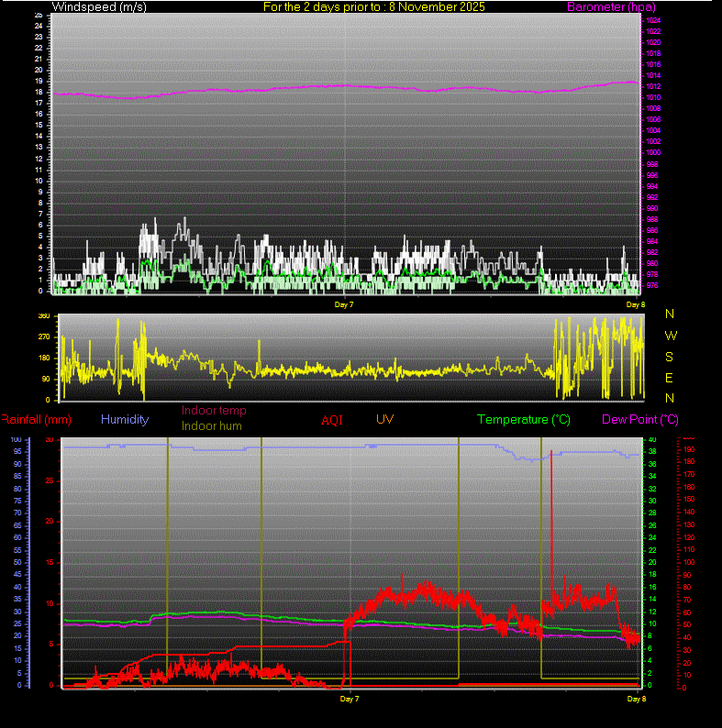
Task: Click Day 8 marker under the windspeed chart
Action: coord(636,303)
